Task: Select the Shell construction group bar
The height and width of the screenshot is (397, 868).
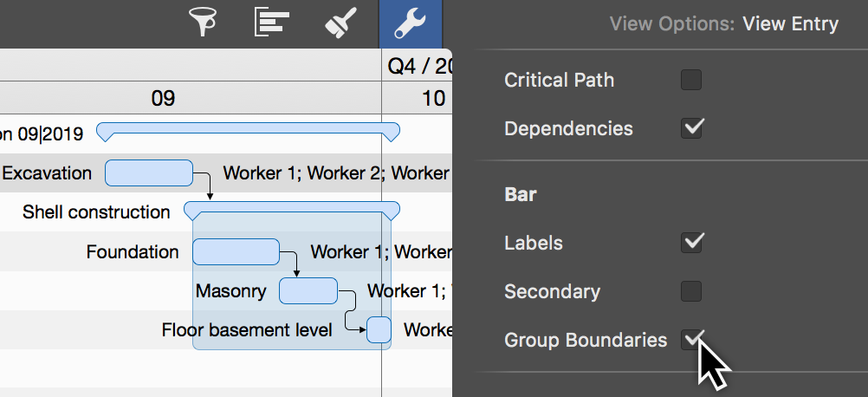Action: (292, 209)
